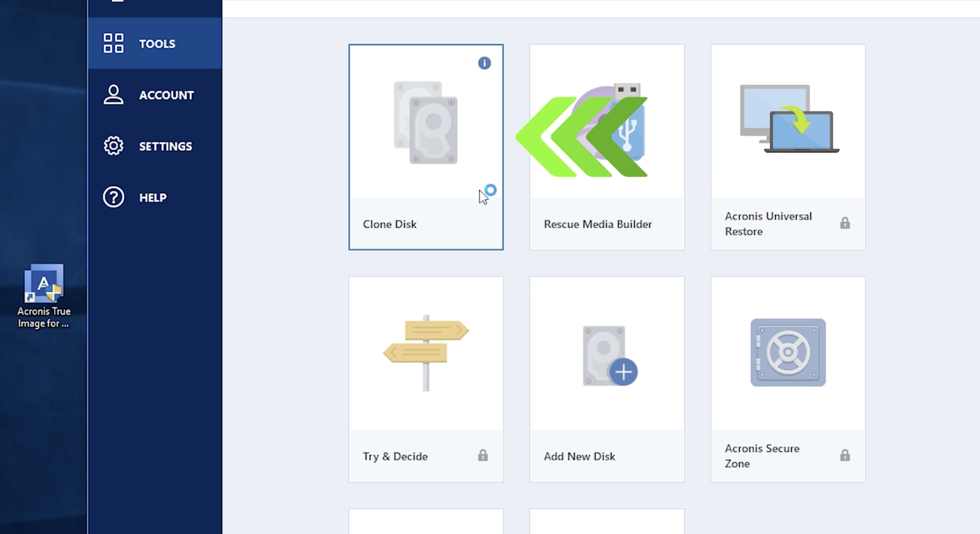This screenshot has height=534, width=980.
Task: Click the Add New Disk drive icon
Action: click(x=609, y=356)
